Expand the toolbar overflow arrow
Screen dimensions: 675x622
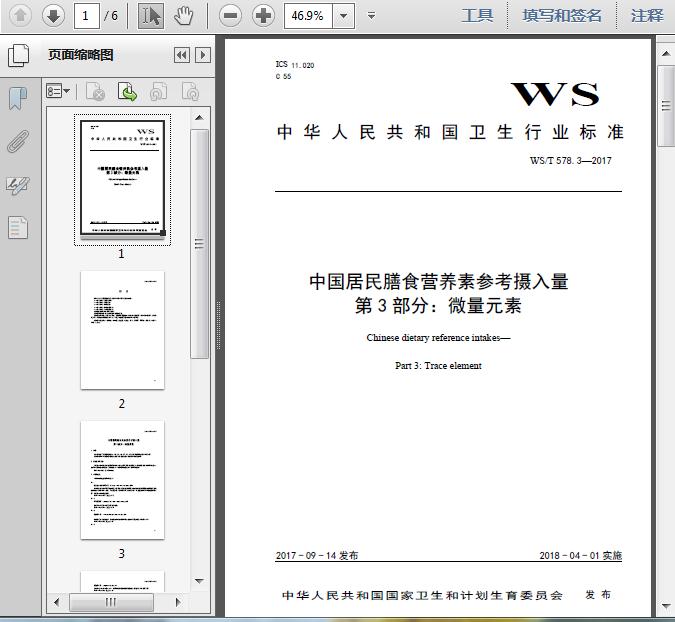pyautogui.click(x=372, y=15)
